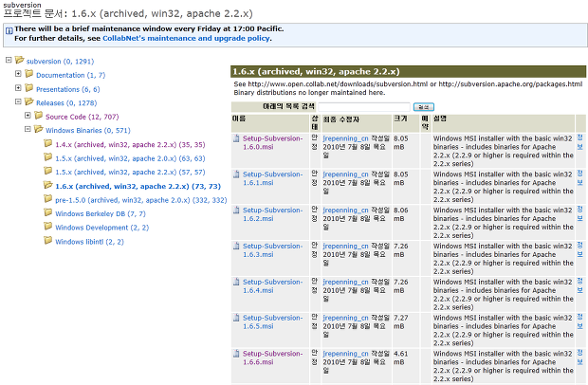Viewport: 588px width, 385px height.
Task: Click the 1.4.x archived folder icon
Action: 48,143
